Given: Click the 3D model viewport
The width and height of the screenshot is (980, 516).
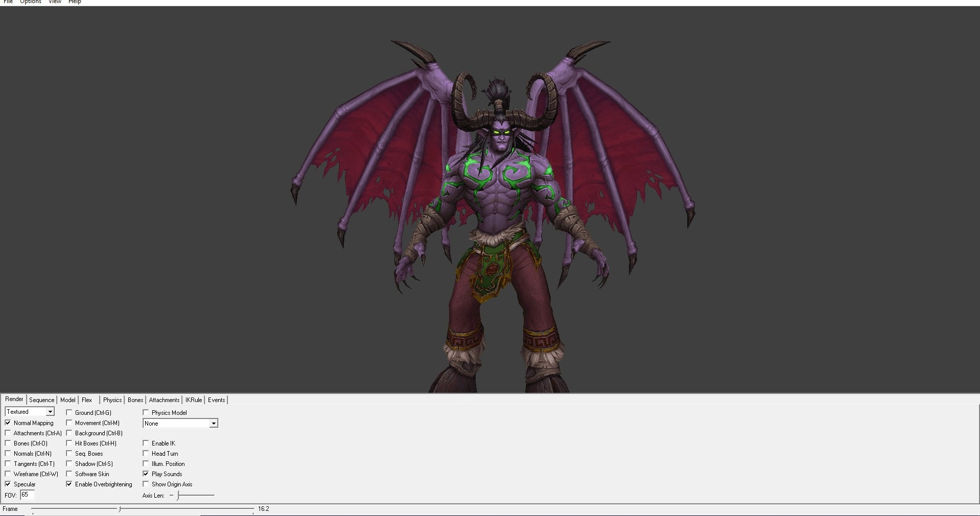Looking at the screenshot, I should pyautogui.click(x=490, y=199).
